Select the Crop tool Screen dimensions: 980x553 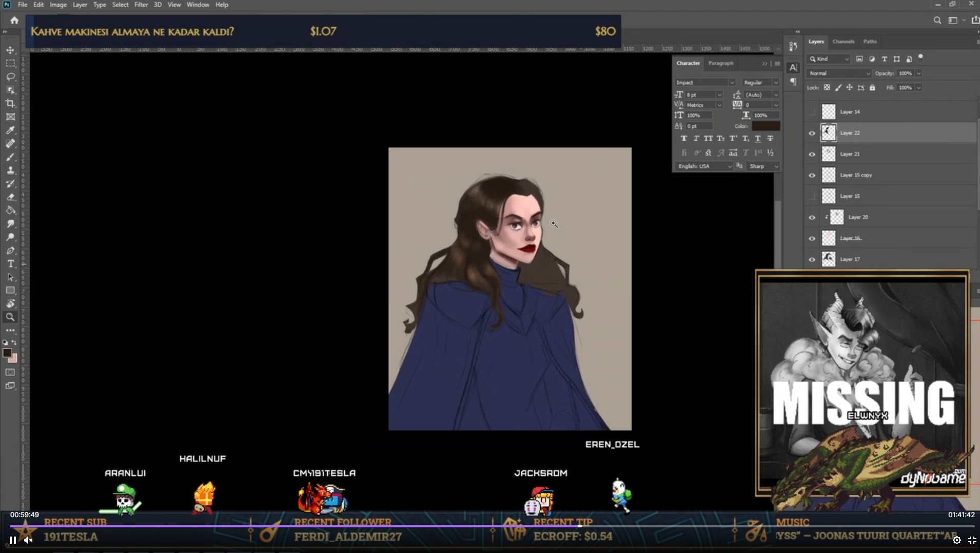pyautogui.click(x=10, y=103)
